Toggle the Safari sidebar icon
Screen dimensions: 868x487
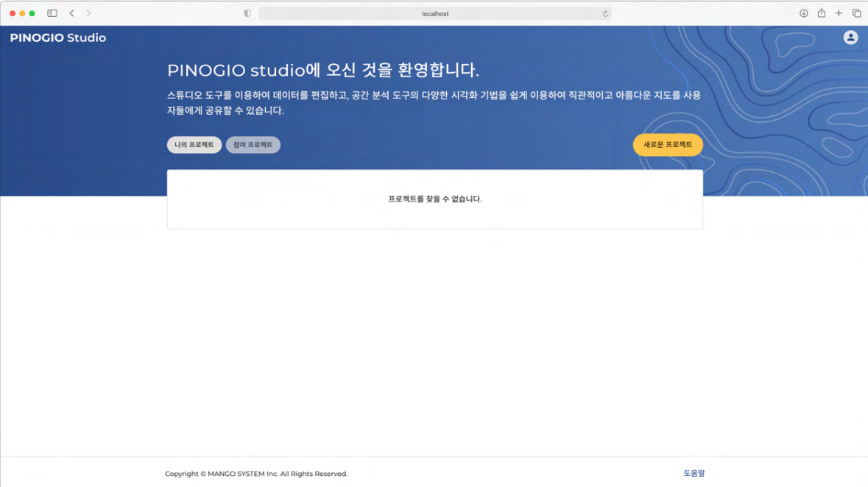52,13
